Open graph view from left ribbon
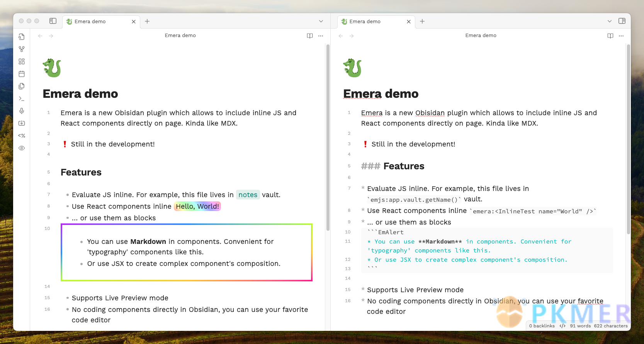This screenshot has width=644, height=344. (22, 49)
